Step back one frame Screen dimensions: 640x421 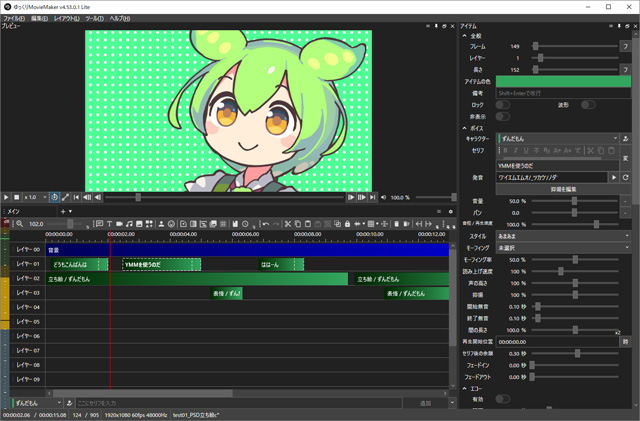click(98, 197)
